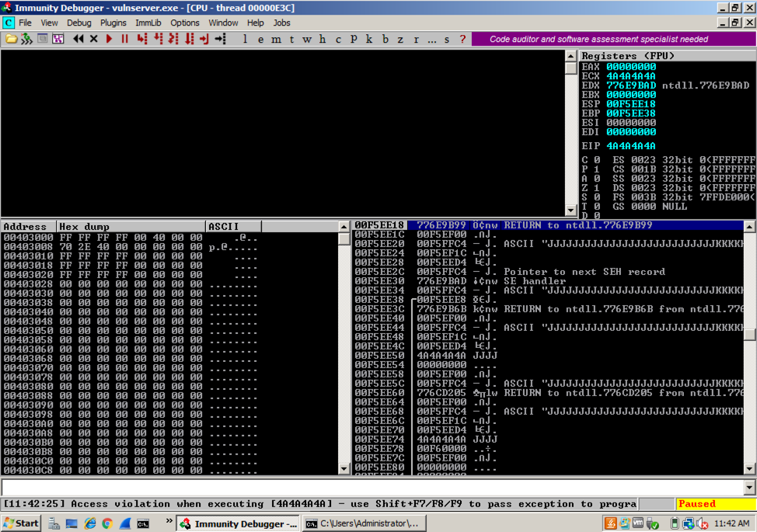Show executable modules with the 'e' button
This screenshot has height=532, width=757.
point(260,39)
